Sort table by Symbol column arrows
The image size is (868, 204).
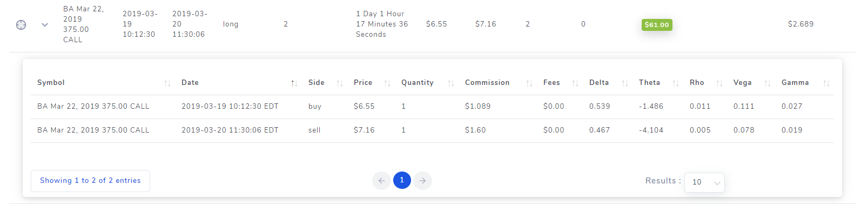pos(167,83)
